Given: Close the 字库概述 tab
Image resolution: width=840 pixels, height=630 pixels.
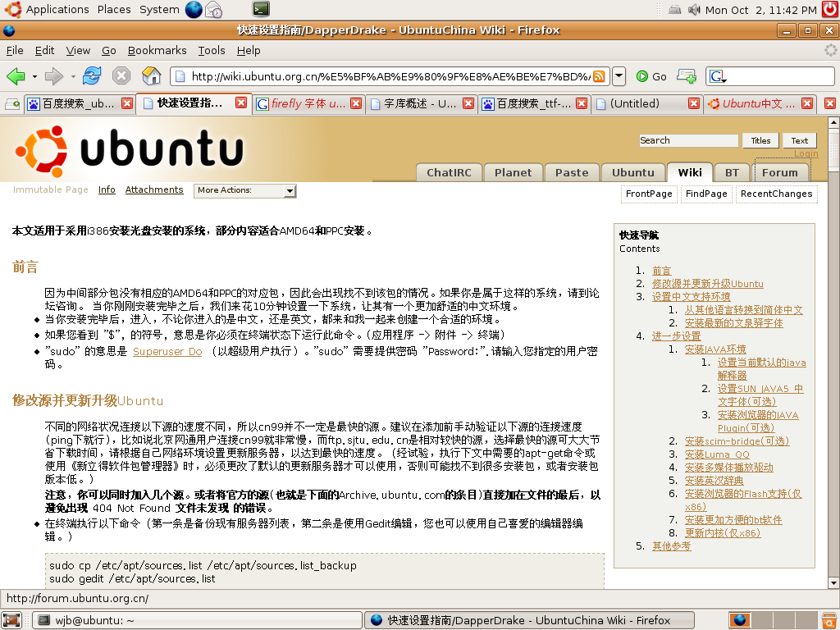Looking at the screenshot, I should click(468, 103).
